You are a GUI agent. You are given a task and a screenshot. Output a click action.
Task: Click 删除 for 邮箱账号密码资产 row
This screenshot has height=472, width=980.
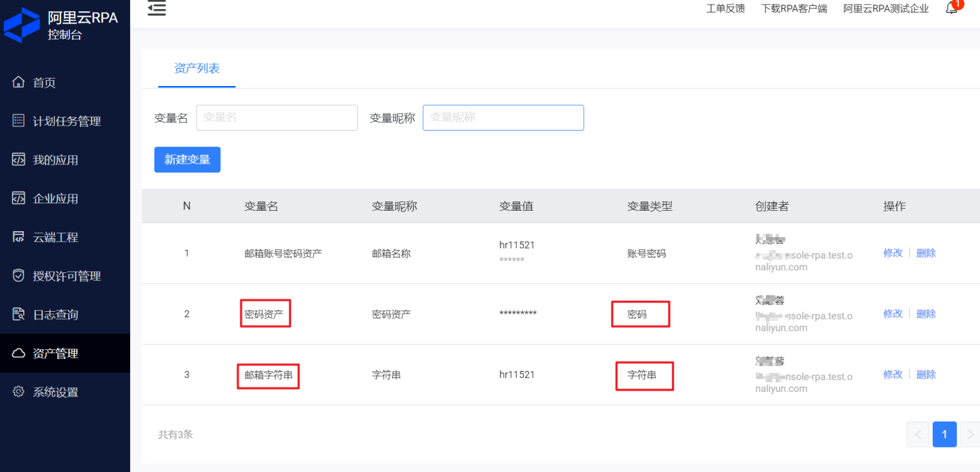tap(926, 253)
